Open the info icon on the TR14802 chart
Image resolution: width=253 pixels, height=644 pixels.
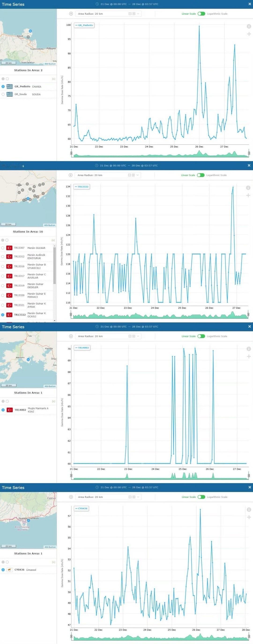[249, 349]
